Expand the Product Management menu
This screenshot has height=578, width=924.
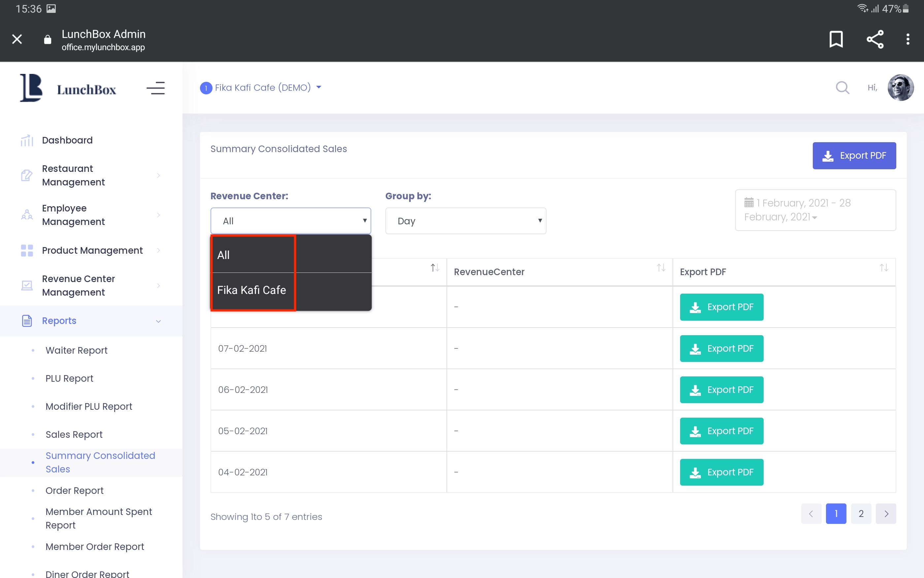(x=92, y=250)
